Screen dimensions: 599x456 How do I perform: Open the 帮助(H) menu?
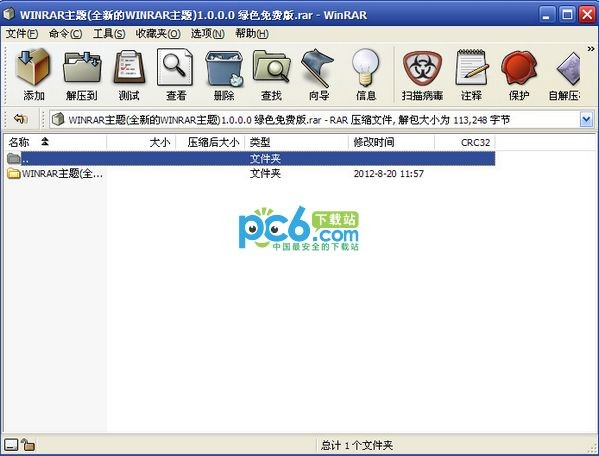click(x=252, y=34)
